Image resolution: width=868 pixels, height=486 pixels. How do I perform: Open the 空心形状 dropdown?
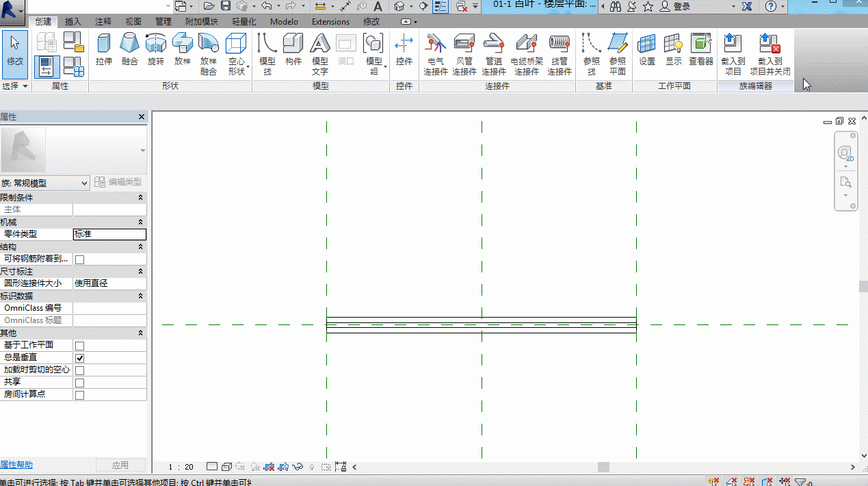pyautogui.click(x=237, y=54)
